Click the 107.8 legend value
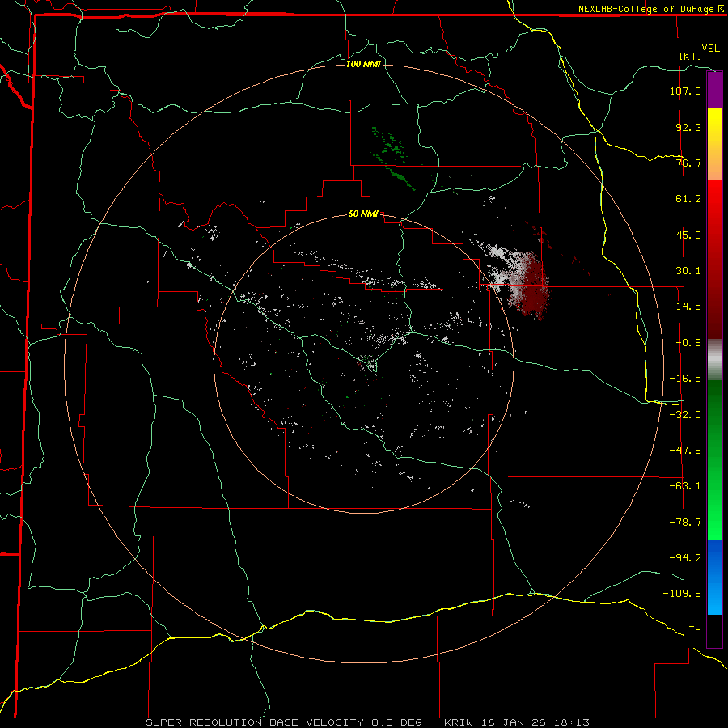The width and height of the screenshot is (728, 728). (685, 91)
